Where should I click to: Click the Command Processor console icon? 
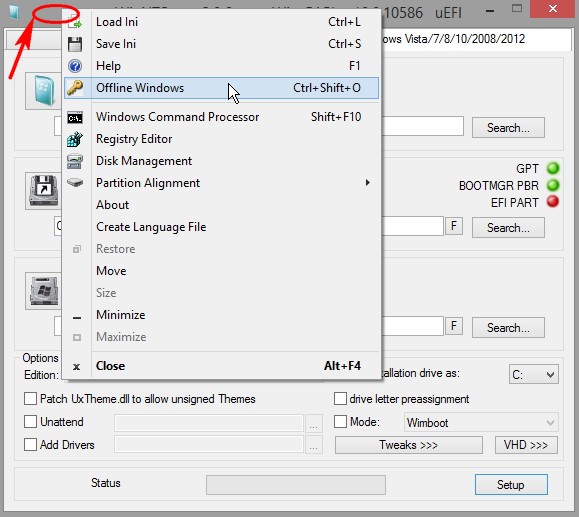click(x=75, y=118)
